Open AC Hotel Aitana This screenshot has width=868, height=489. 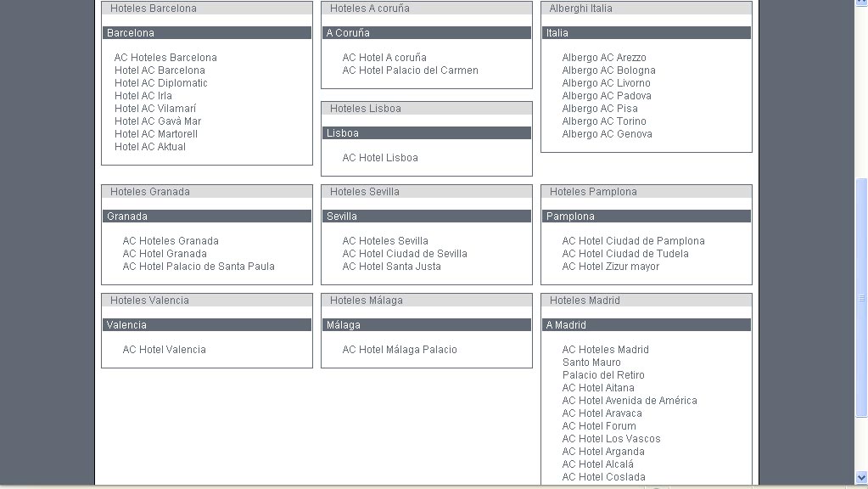pyautogui.click(x=598, y=388)
